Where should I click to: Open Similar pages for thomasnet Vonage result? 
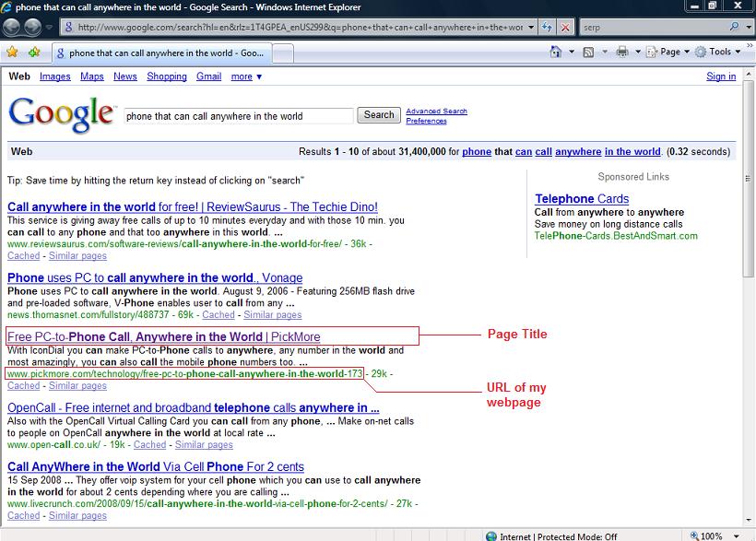click(272, 314)
